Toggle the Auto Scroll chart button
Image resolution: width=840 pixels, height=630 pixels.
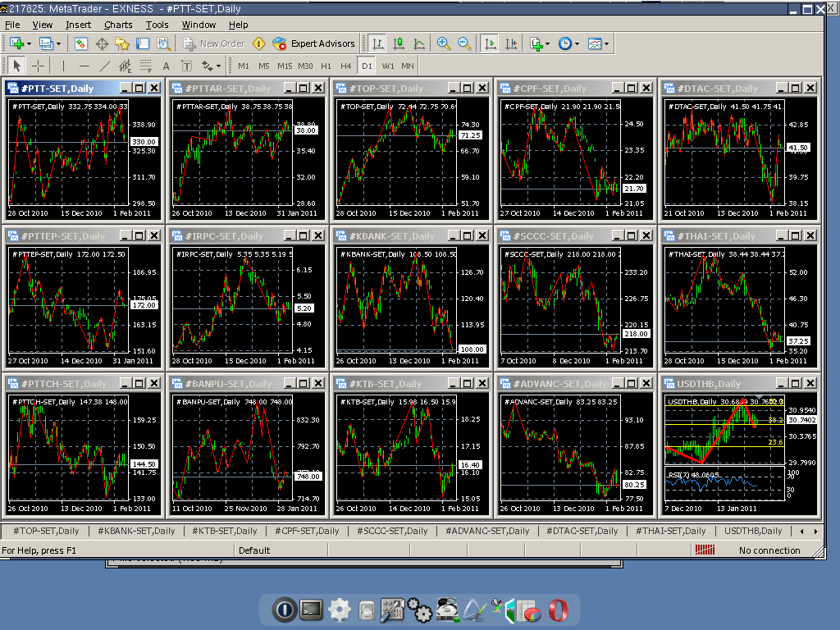489,44
